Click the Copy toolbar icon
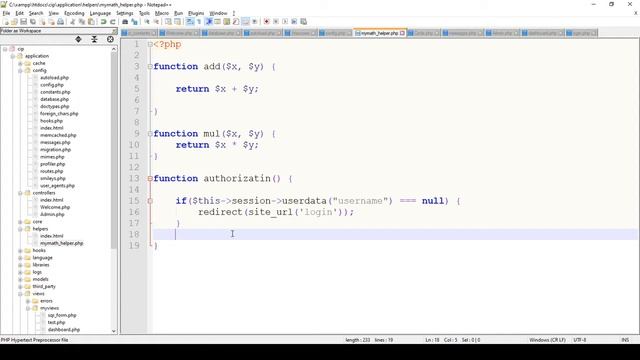The height and width of the screenshot is (360, 640). (82, 22)
